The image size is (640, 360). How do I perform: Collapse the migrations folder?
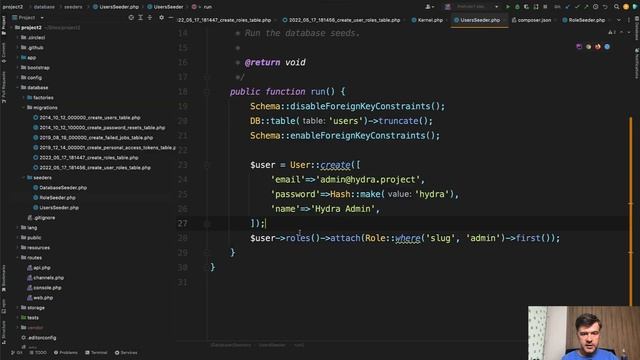24,107
